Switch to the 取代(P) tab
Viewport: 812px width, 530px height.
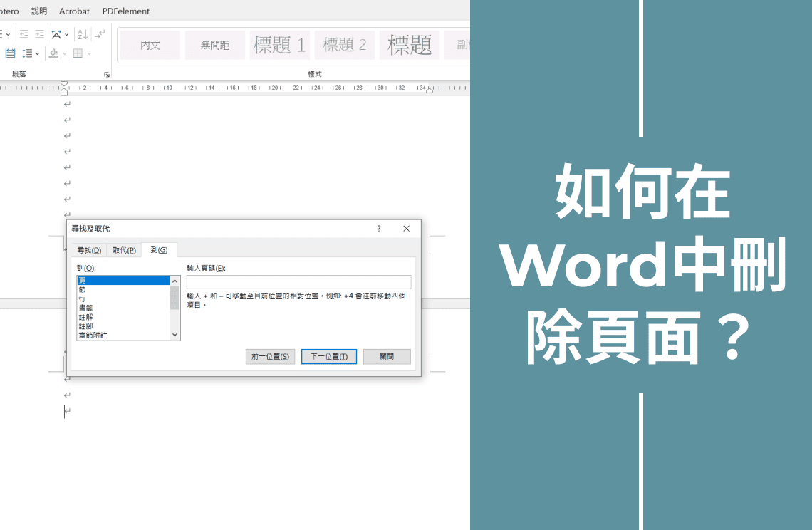[x=124, y=250]
